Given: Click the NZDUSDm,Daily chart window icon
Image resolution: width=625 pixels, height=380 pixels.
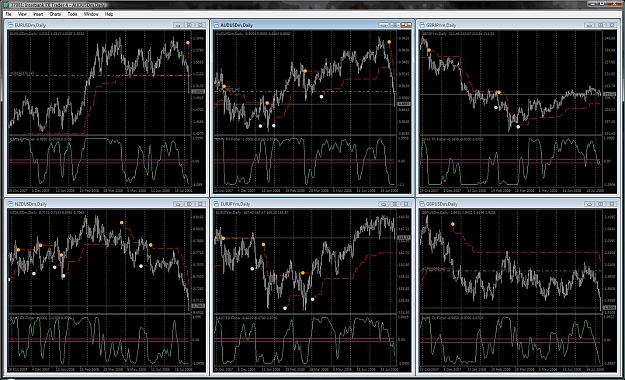Looking at the screenshot, I should pyautogui.click(x=11, y=204).
